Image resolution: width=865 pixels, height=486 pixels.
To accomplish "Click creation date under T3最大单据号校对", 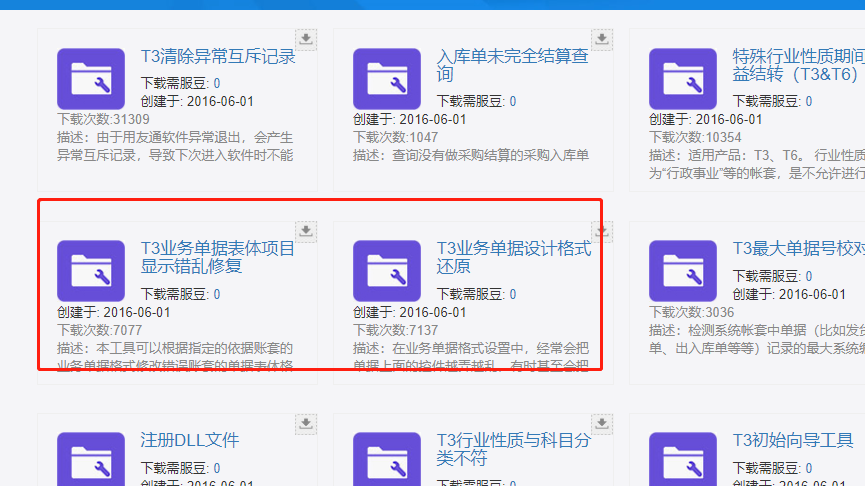I will click(x=789, y=295).
